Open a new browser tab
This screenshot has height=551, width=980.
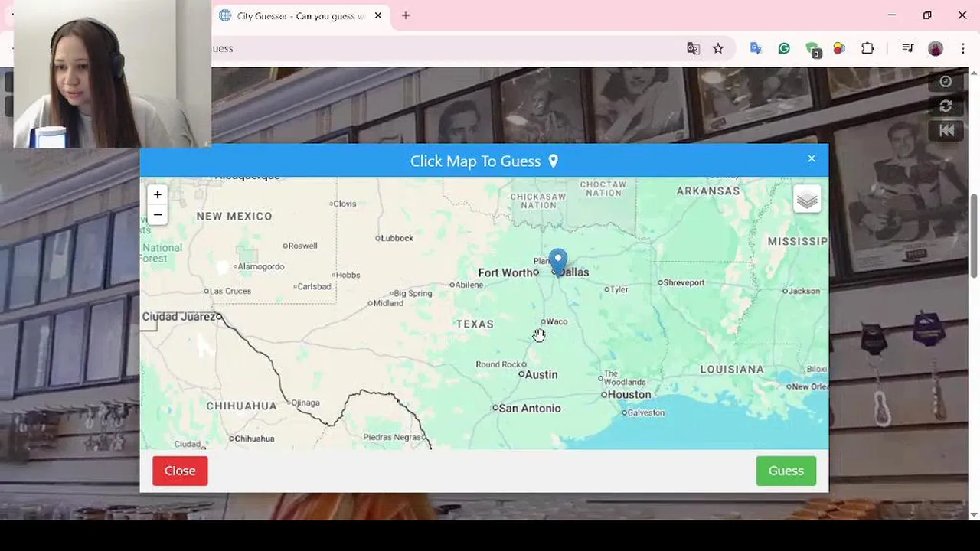tap(406, 15)
